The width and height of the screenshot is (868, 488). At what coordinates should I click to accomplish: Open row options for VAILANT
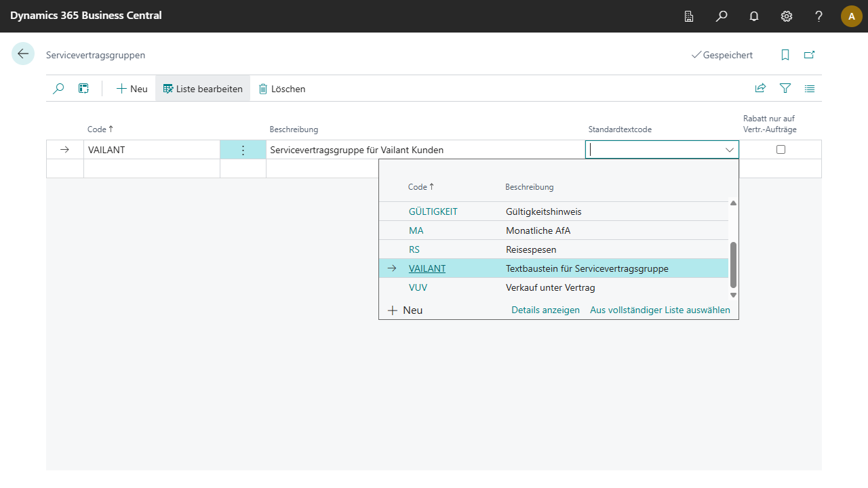[243, 150]
